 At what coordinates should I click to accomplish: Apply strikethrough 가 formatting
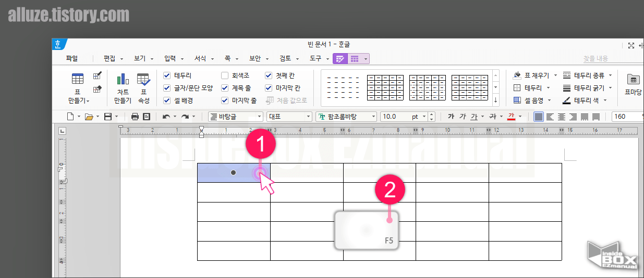[492, 117]
